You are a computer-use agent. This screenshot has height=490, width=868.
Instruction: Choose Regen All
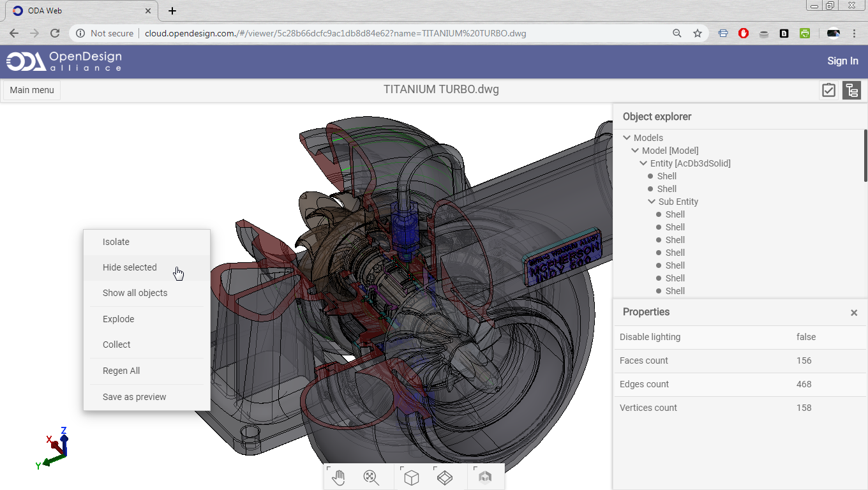tap(147, 371)
